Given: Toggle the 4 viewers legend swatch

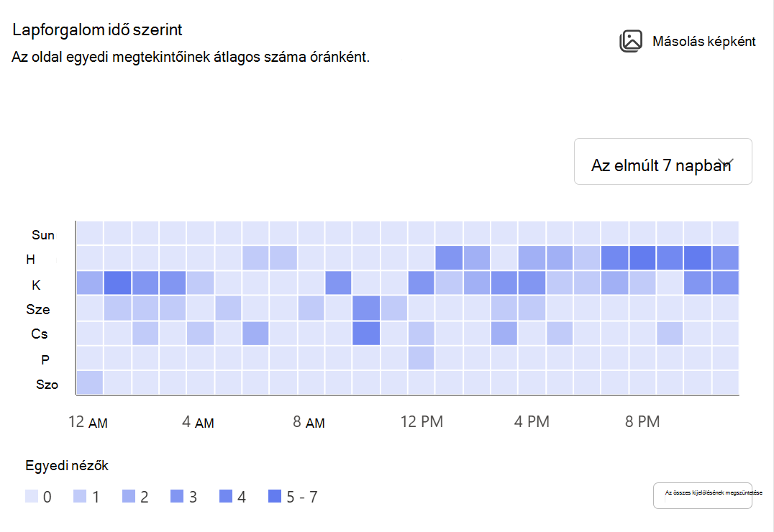Looking at the screenshot, I should coord(226,496).
